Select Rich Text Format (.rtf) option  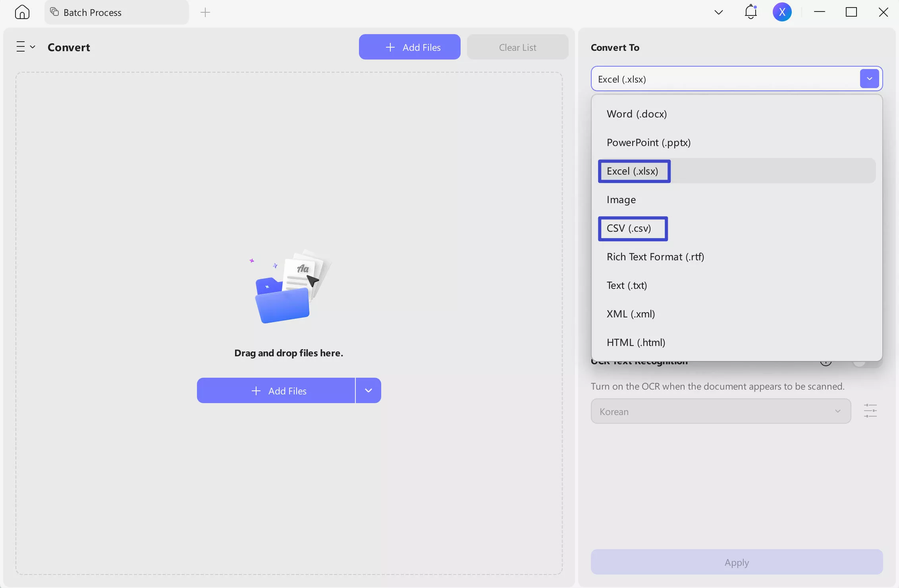point(655,257)
